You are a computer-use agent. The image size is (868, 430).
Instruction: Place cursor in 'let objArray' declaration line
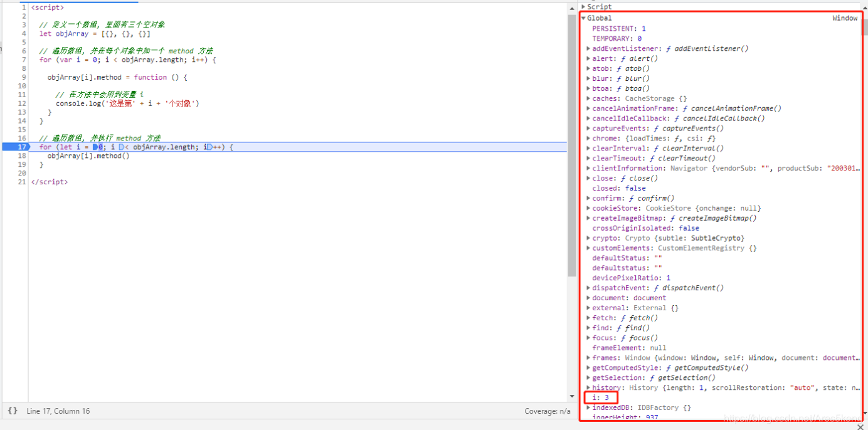(95, 33)
